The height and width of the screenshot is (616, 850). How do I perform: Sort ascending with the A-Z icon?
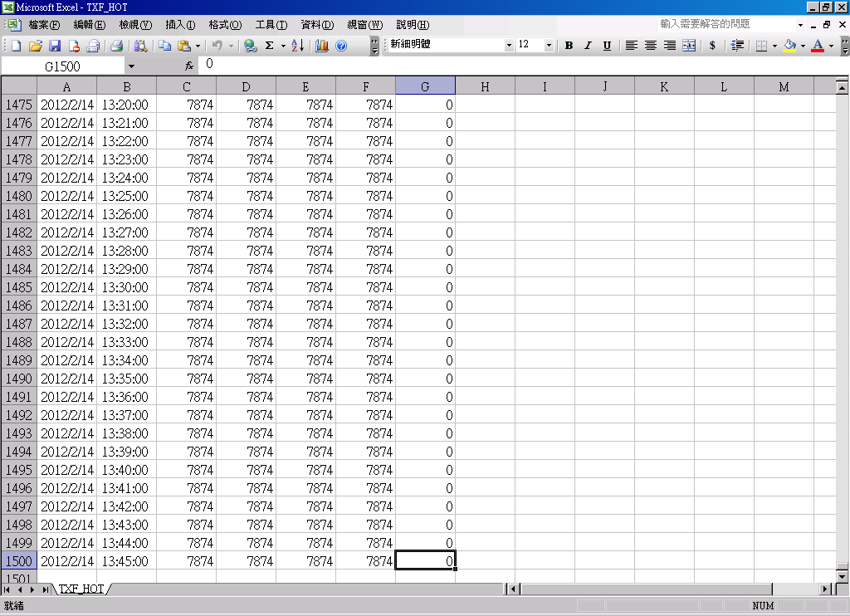coord(298,46)
